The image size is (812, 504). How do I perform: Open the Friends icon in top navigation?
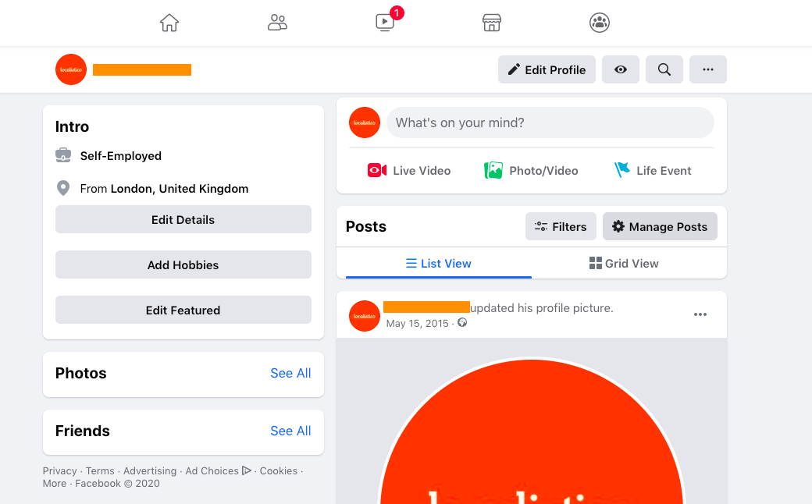[277, 23]
